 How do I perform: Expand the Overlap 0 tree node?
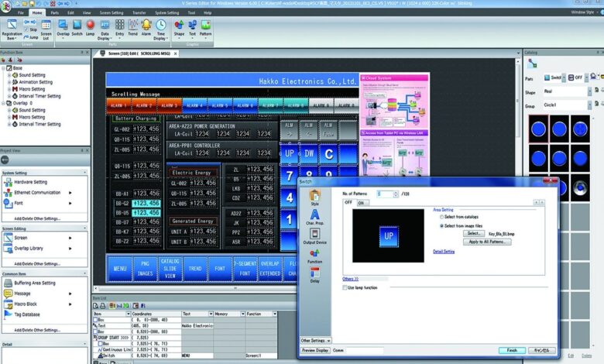pyautogui.click(x=3, y=103)
